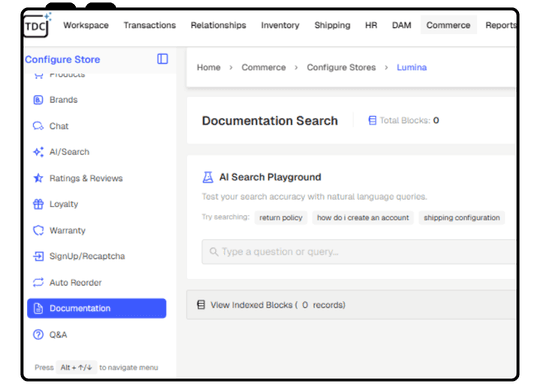Screen dimensions: 540x384
Task: Try 'how do i create an account' suggestion
Action: (x=363, y=218)
